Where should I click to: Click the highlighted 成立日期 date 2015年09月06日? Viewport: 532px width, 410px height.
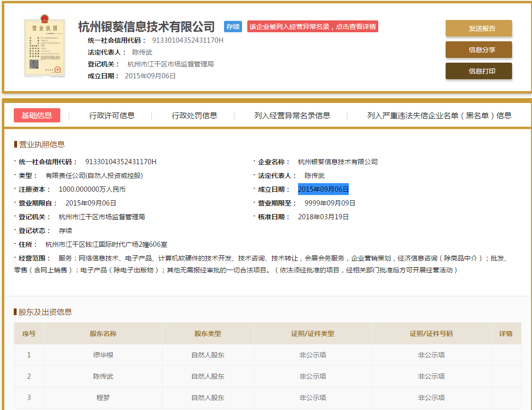[x=323, y=189]
